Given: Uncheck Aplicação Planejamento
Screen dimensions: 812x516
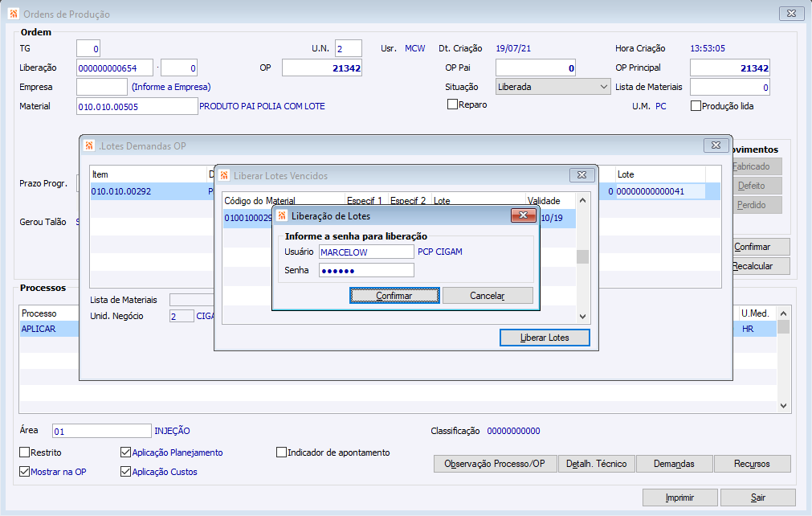Looking at the screenshot, I should point(125,453).
